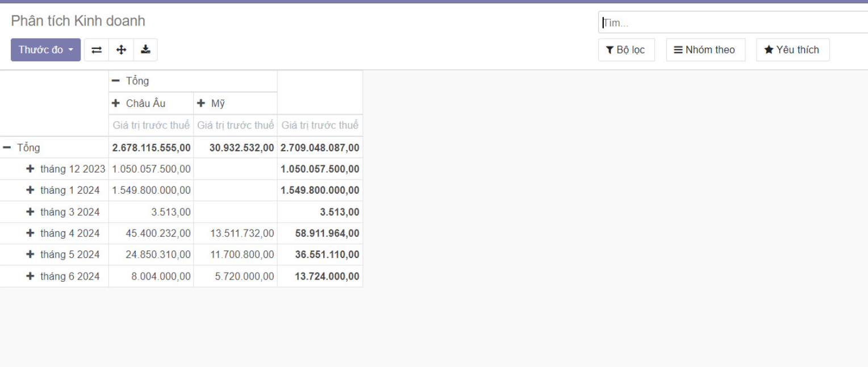Viewport: 868px width, 367px height.
Task: Sort by Châu Âu Giá trị trước thuế header
Action: (151, 126)
